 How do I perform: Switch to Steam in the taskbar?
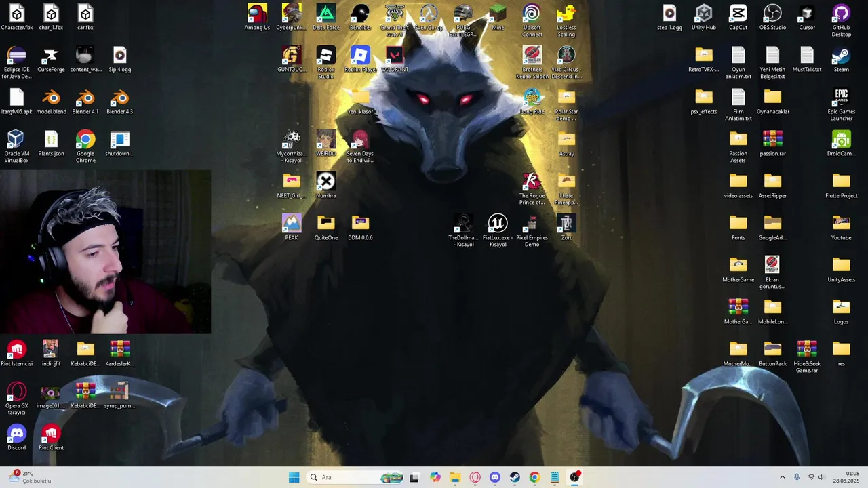(x=515, y=477)
